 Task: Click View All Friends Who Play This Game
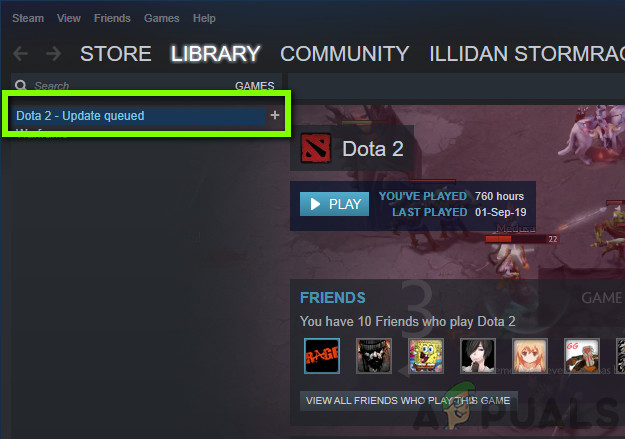coord(408,401)
